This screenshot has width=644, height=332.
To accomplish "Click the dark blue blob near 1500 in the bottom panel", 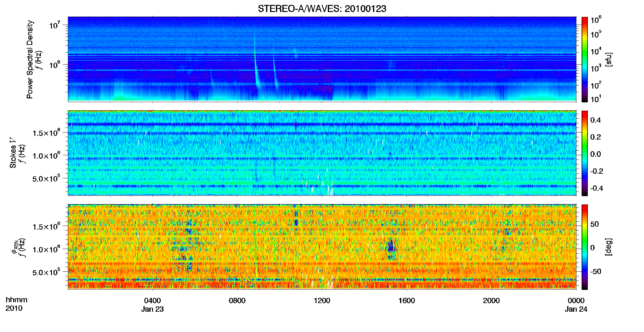I will click(x=391, y=246).
